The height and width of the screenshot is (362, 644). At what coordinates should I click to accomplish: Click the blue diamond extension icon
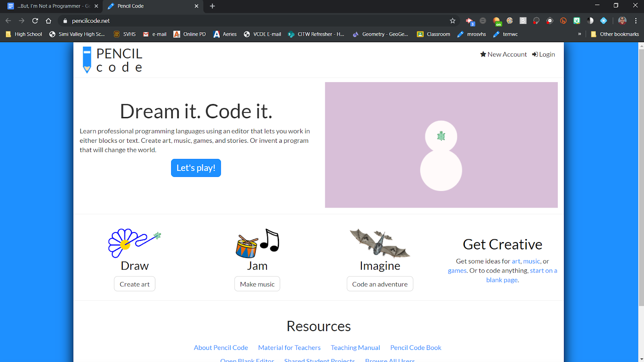(604, 21)
